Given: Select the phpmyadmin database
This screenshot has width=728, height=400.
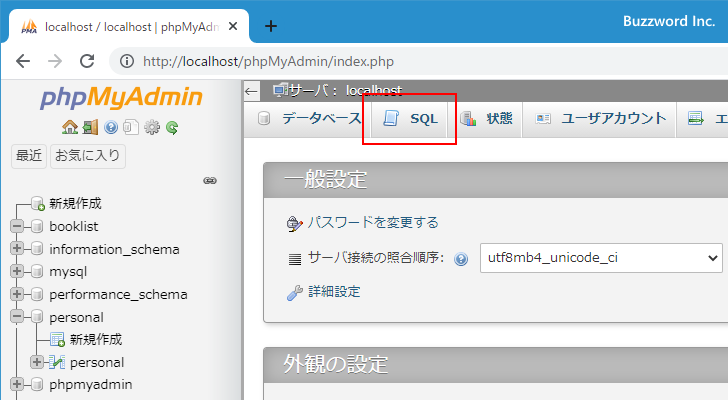Looking at the screenshot, I should (x=91, y=385).
